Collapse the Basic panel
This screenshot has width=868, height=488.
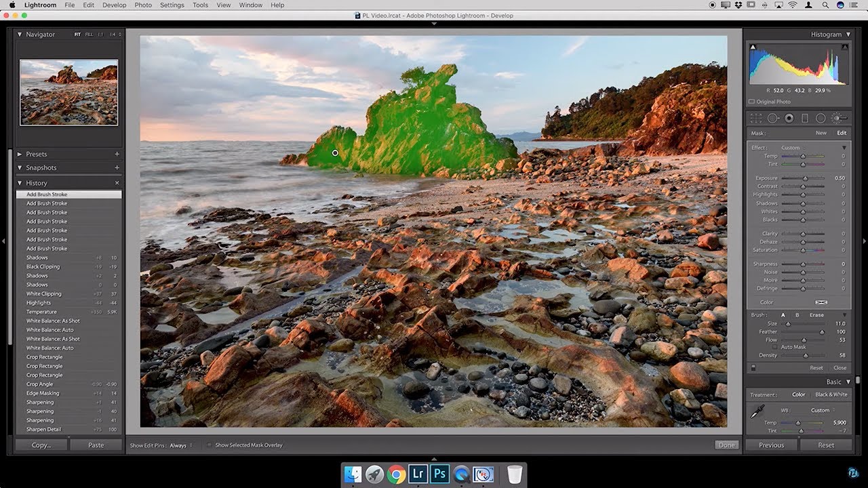(848, 382)
